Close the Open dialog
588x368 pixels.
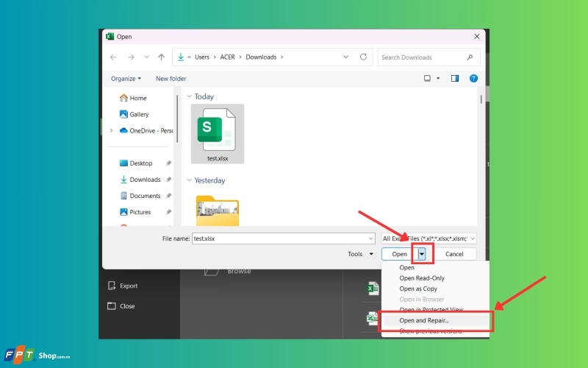pos(476,36)
